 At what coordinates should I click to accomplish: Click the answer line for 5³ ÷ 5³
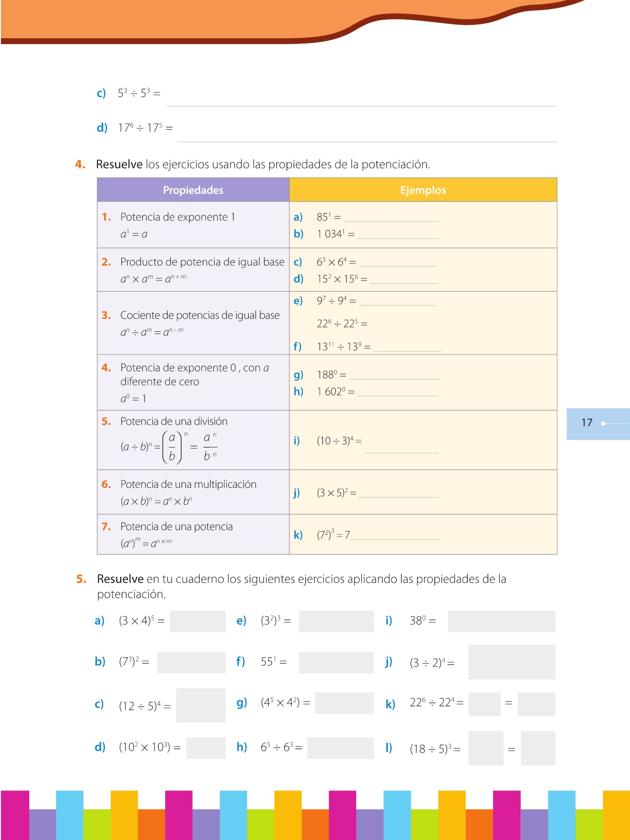pyautogui.click(x=361, y=103)
